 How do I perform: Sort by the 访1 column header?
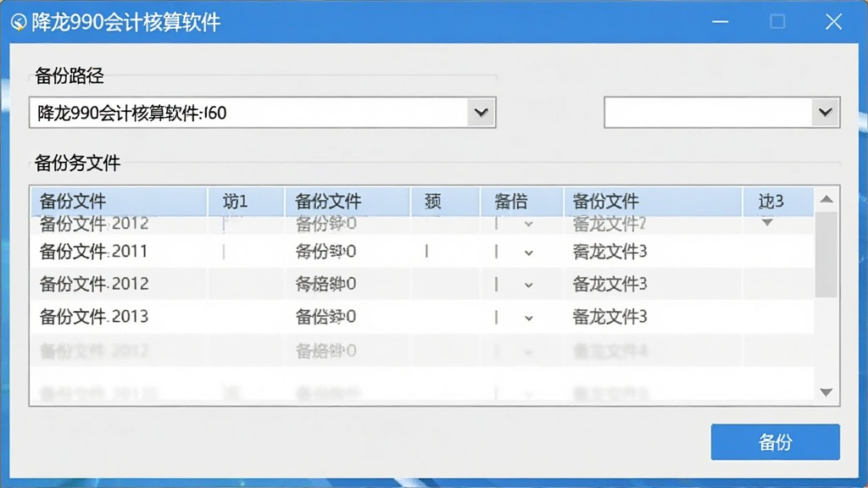(x=247, y=202)
